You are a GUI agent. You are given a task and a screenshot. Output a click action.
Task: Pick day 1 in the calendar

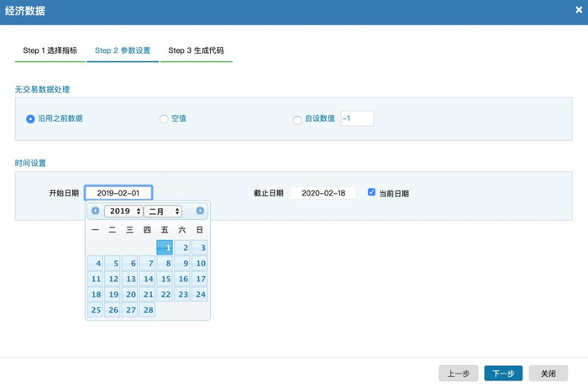coord(165,248)
